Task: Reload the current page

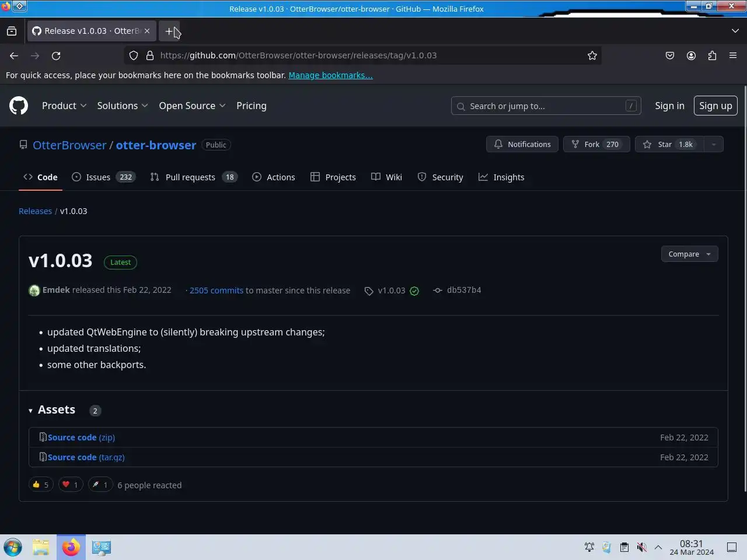Action: (56, 55)
